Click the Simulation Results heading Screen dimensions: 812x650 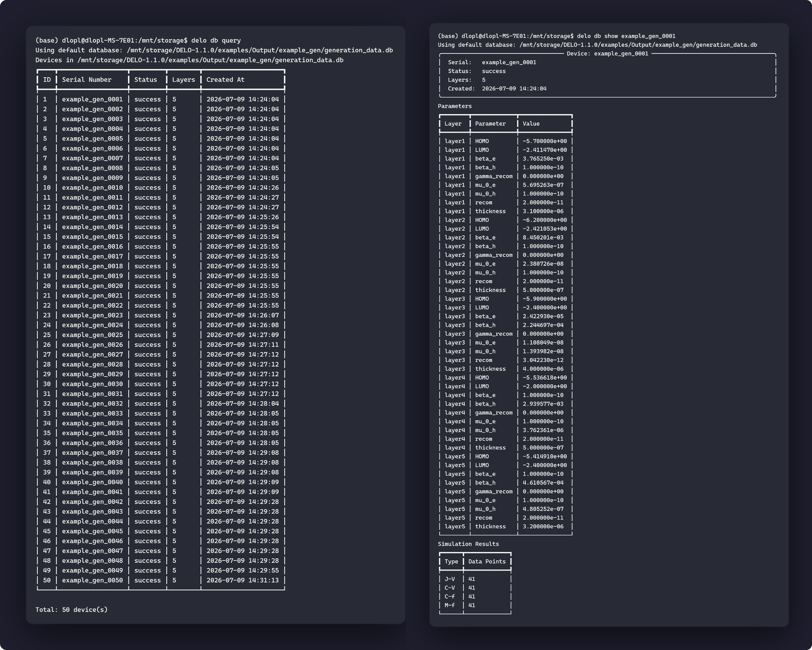[468, 544]
